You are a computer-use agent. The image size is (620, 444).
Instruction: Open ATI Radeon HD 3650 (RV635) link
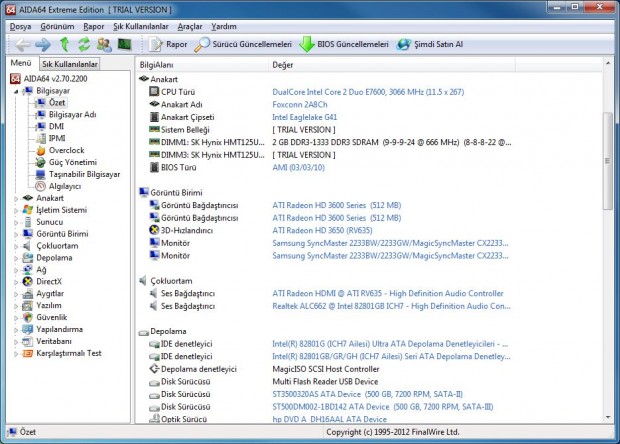point(322,231)
